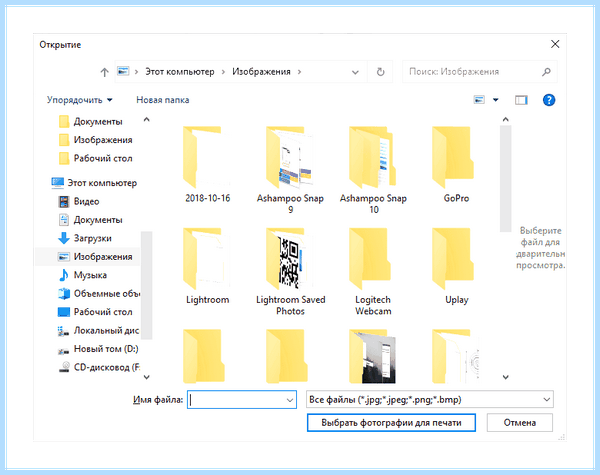This screenshot has height=475, width=600.
Task: Open the 2018-10-16 folder
Action: point(207,165)
